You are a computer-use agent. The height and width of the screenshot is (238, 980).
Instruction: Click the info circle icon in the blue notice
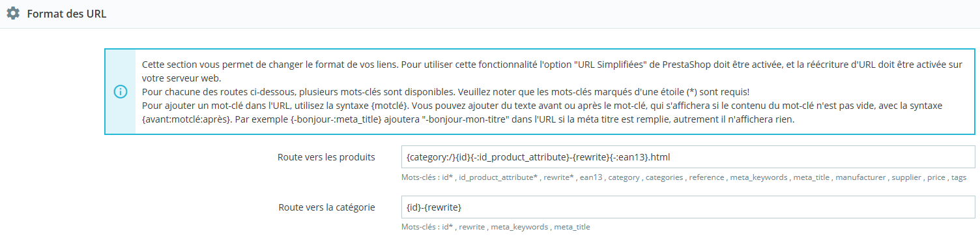121,92
